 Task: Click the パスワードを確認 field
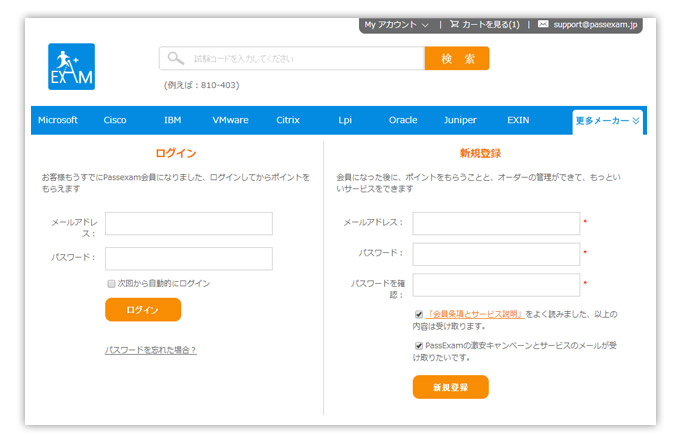click(496, 285)
